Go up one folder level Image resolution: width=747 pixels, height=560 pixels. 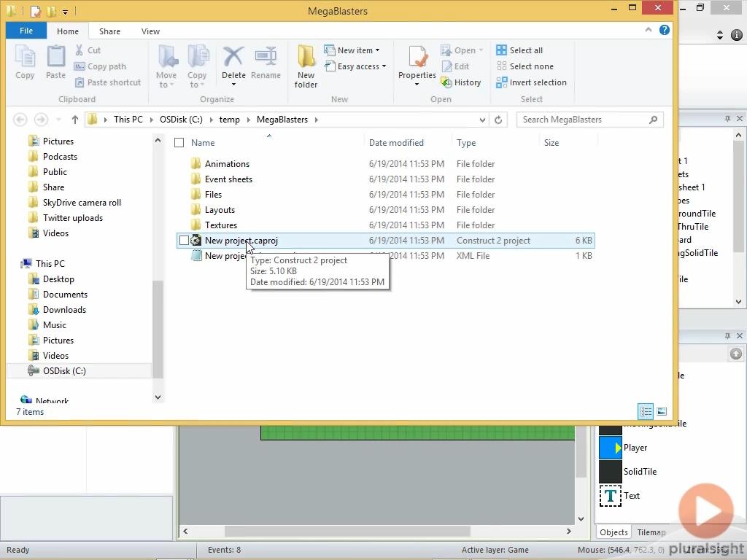click(75, 120)
